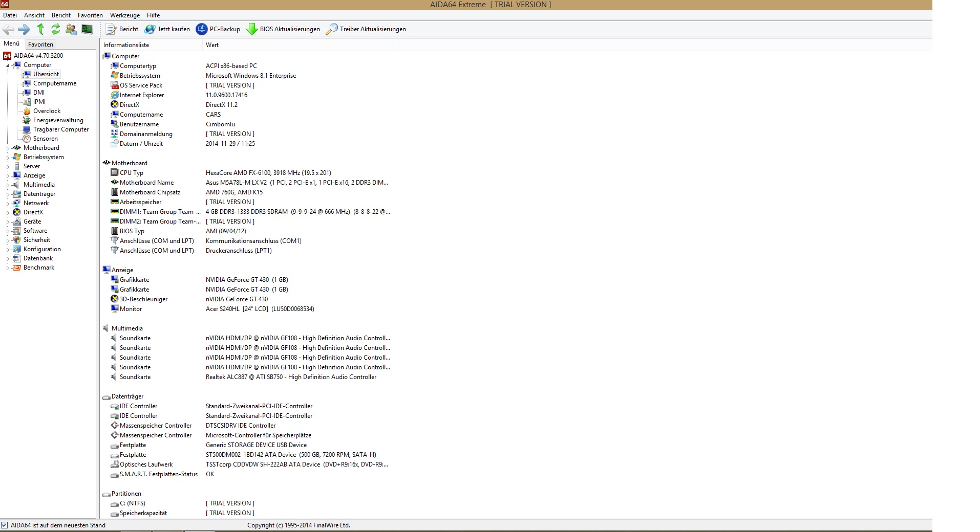980x532 pixels.
Task: Click the back navigation arrow
Action: pyautogui.click(x=8, y=29)
